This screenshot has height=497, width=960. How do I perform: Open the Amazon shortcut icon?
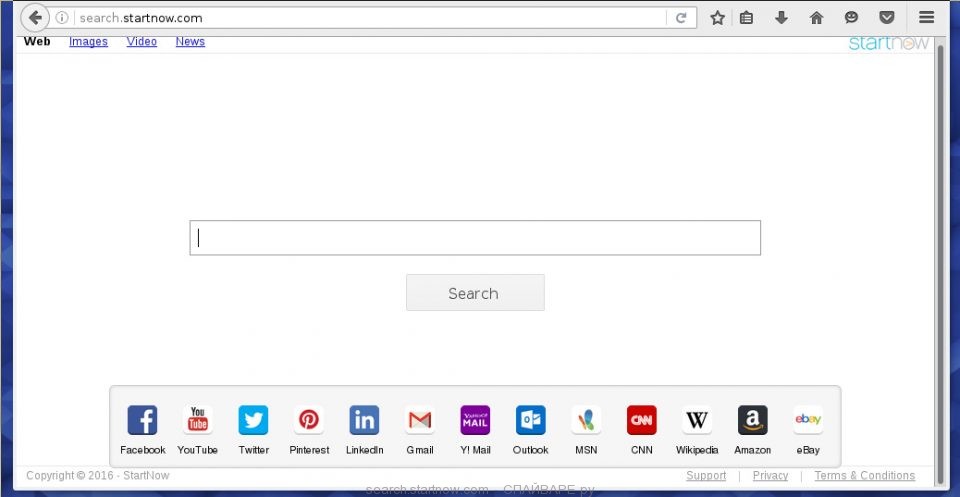[x=752, y=420]
